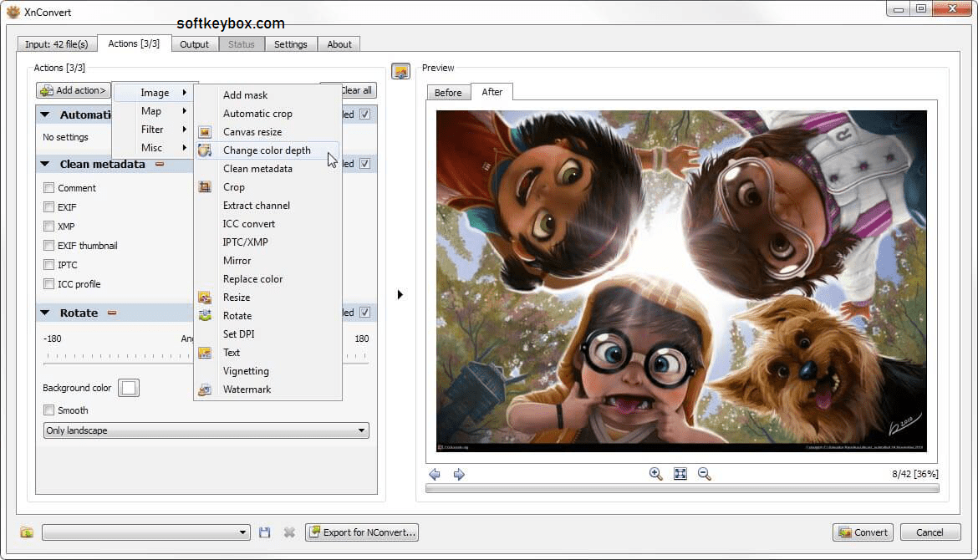Show the next preview image
The image size is (978, 560).
[x=458, y=474]
